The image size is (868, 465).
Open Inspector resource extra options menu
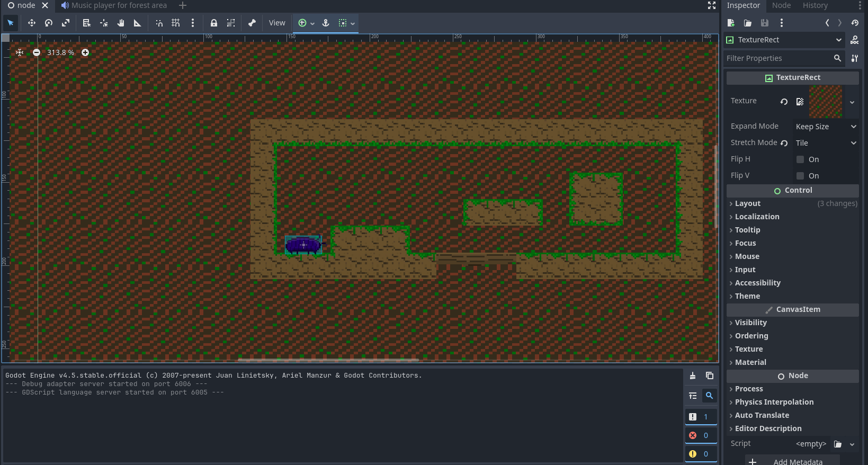[x=782, y=23]
